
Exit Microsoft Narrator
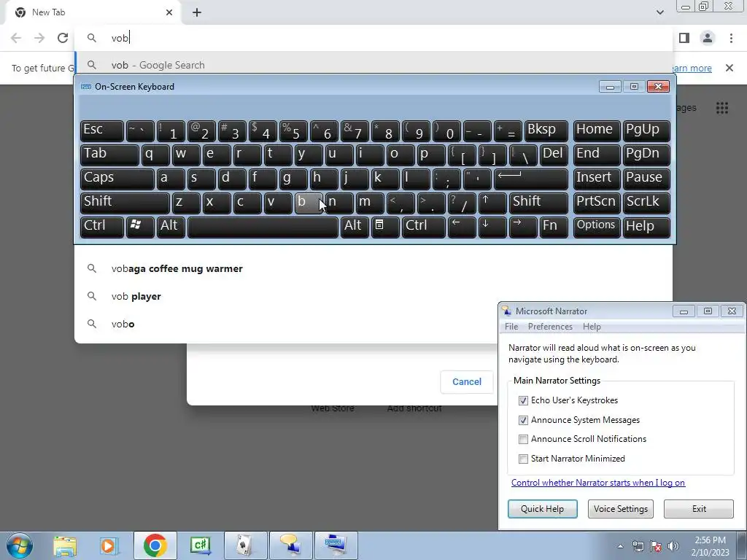tap(698, 508)
